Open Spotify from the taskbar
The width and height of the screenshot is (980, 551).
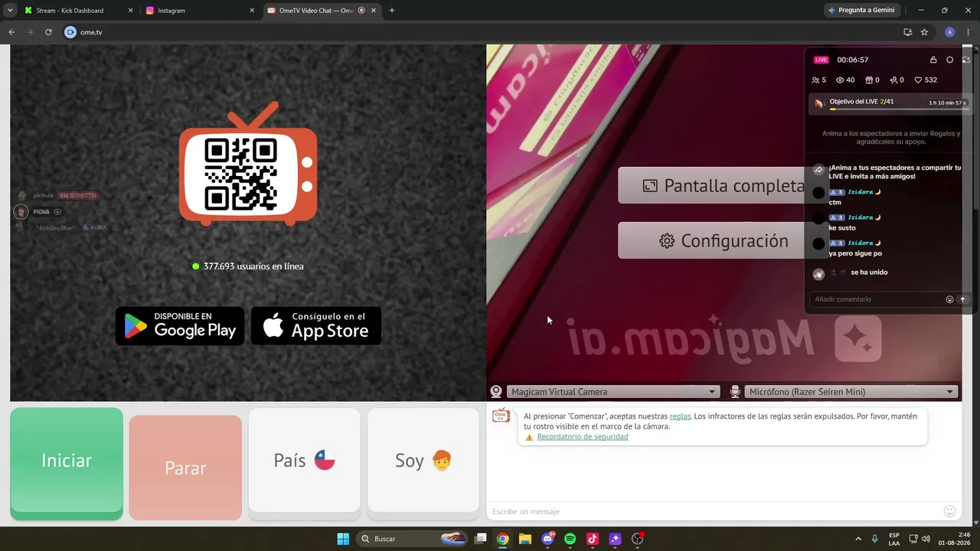tap(570, 539)
